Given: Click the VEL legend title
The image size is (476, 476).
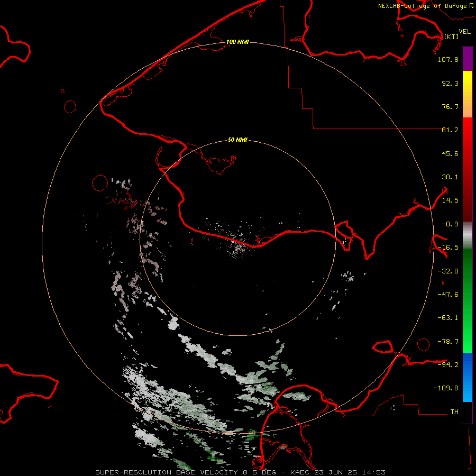Looking at the screenshot, I should click(464, 32).
